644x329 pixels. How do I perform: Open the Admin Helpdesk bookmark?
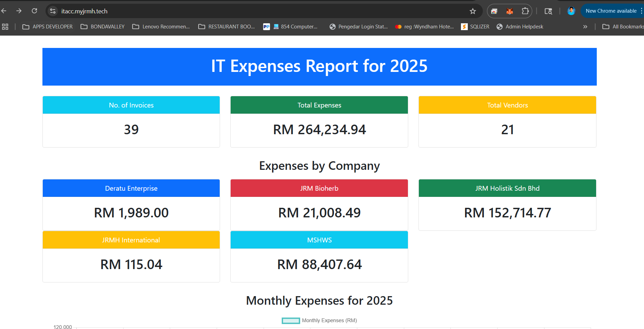click(520, 27)
